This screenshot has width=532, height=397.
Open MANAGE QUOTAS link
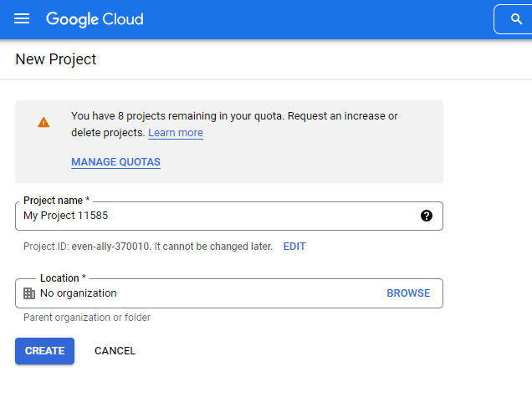click(x=115, y=162)
